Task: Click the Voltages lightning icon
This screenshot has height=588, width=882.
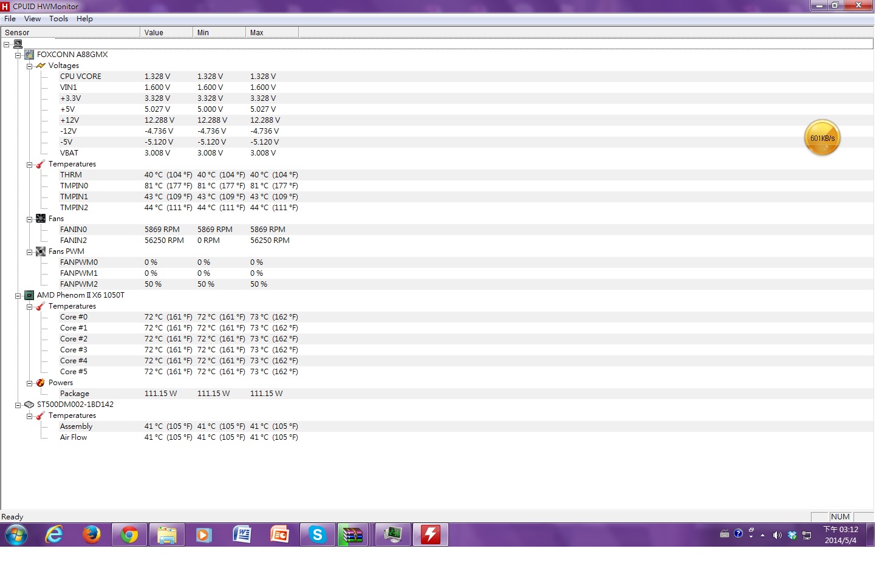Action: click(x=41, y=66)
